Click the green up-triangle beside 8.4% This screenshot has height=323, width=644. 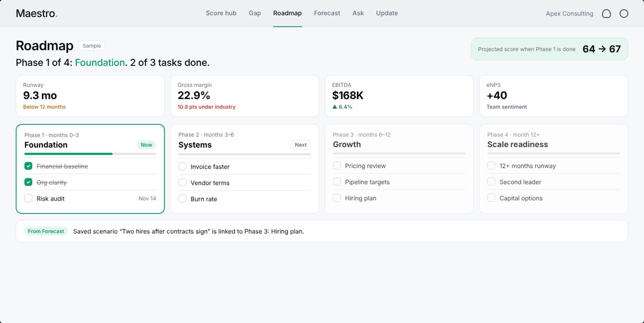(334, 107)
